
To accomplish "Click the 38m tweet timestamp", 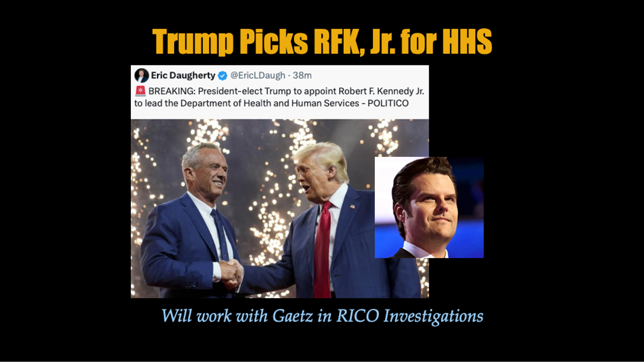I will click(x=302, y=75).
